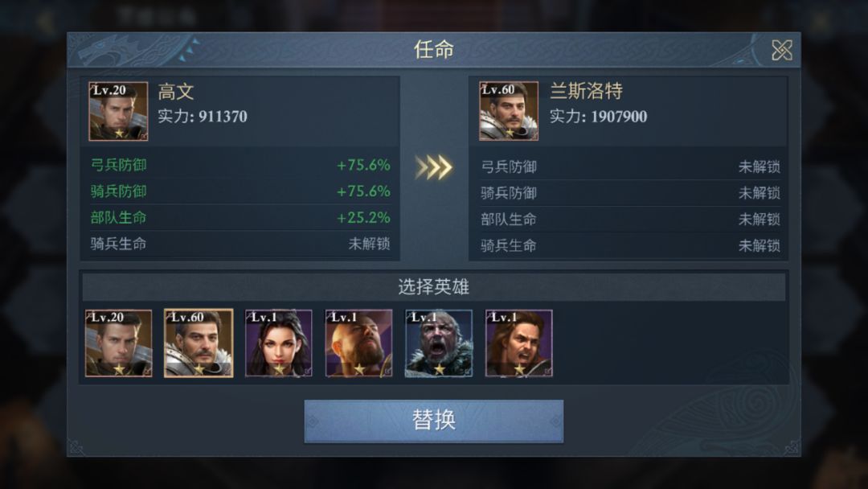The image size is (868, 489).
Task: Pick the shouting grey-bearded hero portrait
Action: (x=439, y=343)
